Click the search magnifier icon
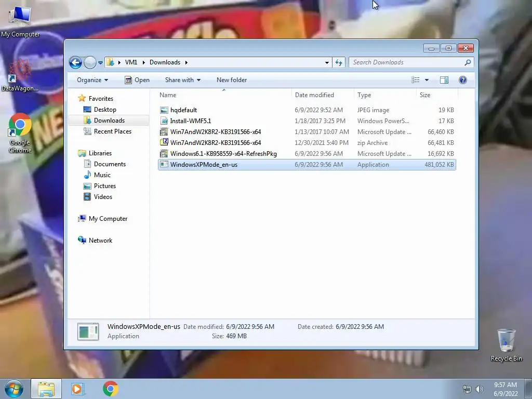Viewport: 532px width, 399px height. (468, 62)
